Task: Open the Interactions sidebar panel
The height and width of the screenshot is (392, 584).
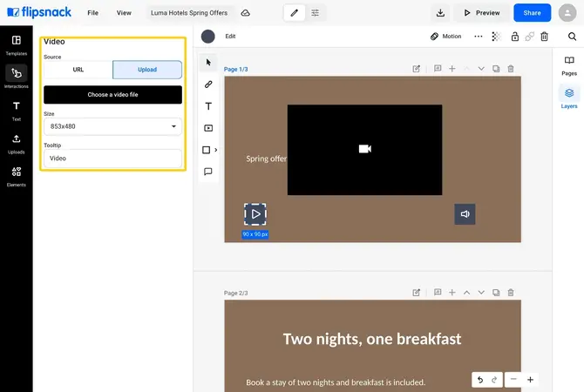Action: 16,77
